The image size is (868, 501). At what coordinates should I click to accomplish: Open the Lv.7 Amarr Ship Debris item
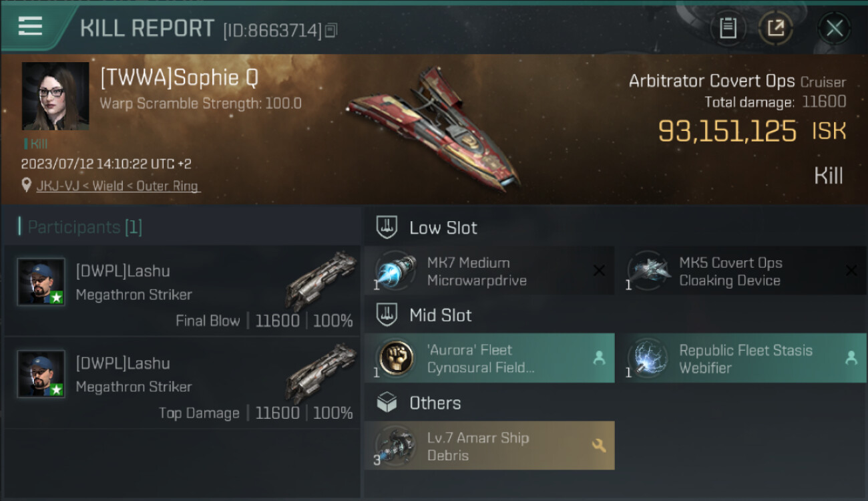(x=489, y=446)
